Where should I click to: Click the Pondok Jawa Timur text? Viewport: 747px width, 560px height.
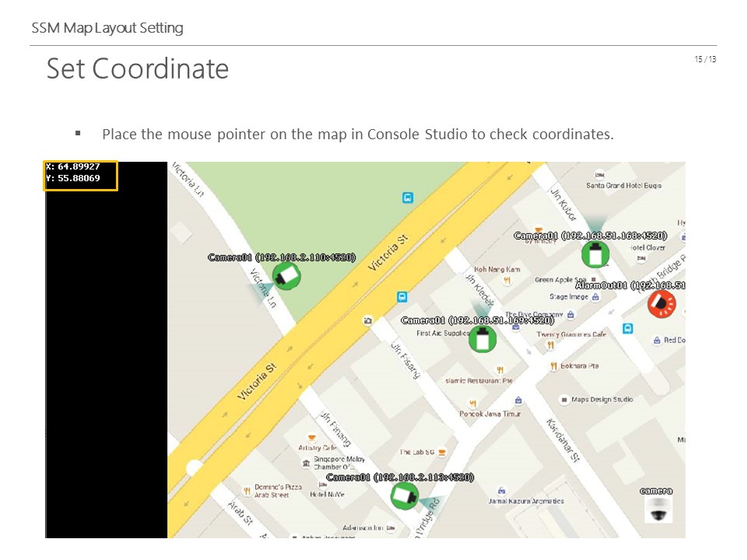click(x=489, y=414)
